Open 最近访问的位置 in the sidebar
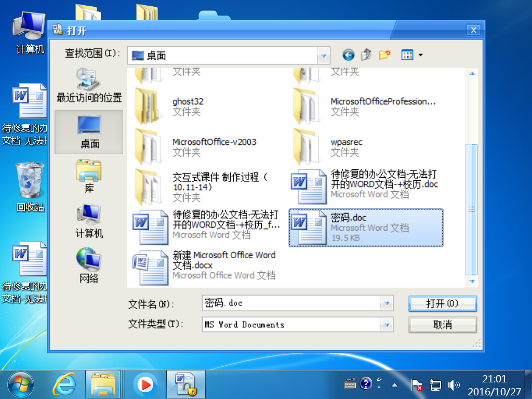This screenshot has width=532, height=399. 89,86
